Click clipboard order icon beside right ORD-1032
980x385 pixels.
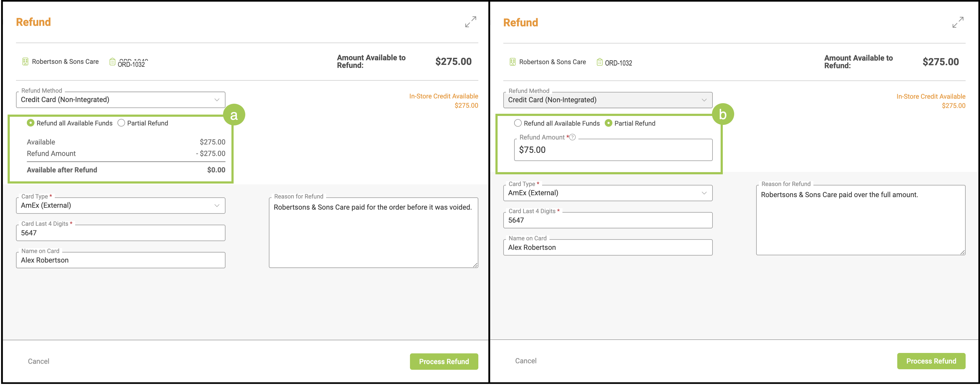[x=600, y=62]
